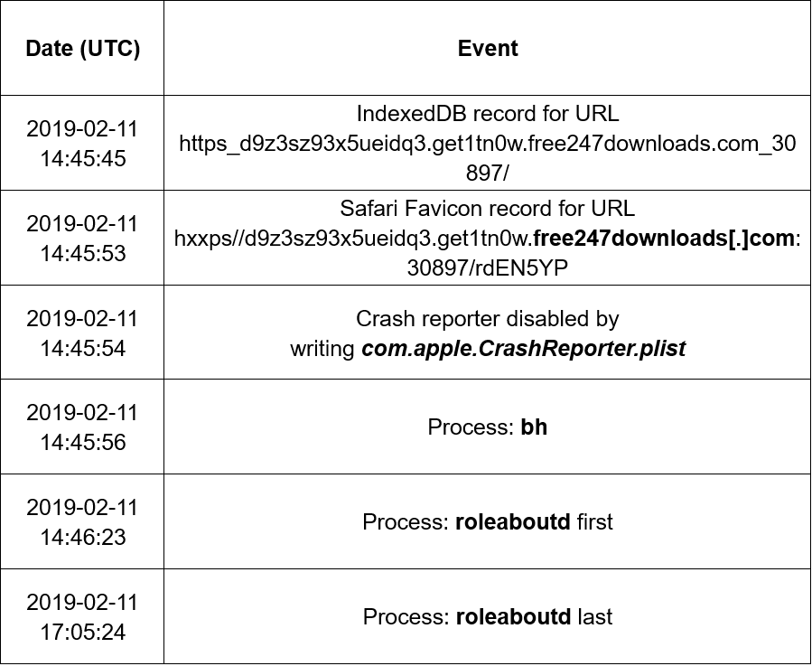The height and width of the screenshot is (666, 812).
Task: Click the "Safari Favicon record for URL" text
Action: [488, 209]
